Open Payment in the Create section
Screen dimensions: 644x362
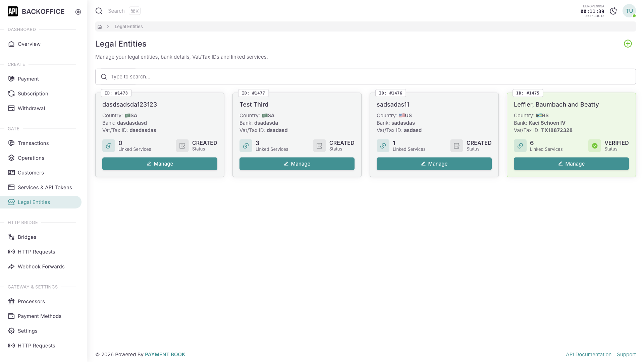pyautogui.click(x=41, y=79)
